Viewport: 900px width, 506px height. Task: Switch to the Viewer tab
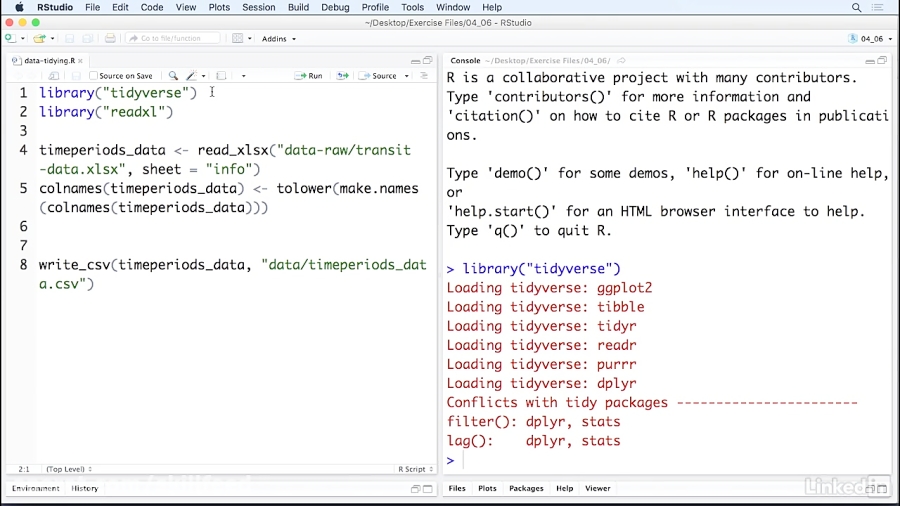point(598,488)
